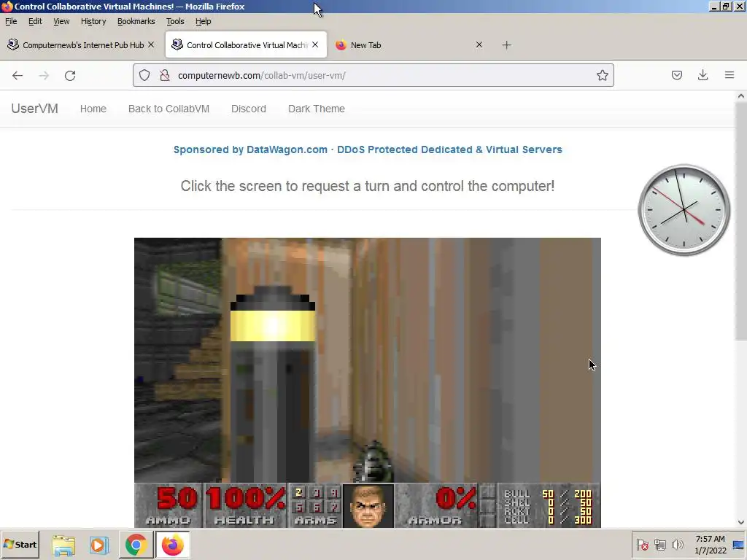
Task: Close the Computernewb's Internet Pub Hub tab
Action: [x=150, y=44]
